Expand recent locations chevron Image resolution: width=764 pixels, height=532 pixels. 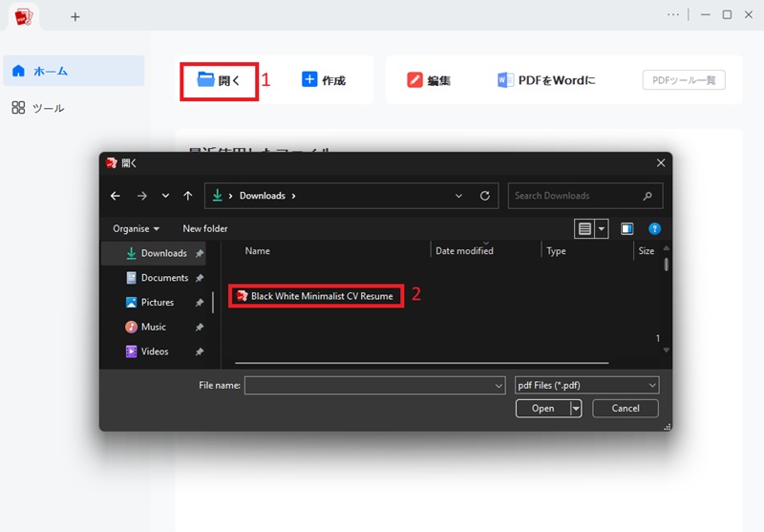165,196
